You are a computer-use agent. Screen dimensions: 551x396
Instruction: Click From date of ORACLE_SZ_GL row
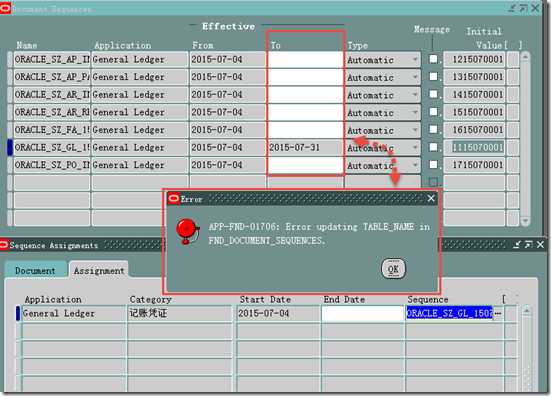point(228,147)
